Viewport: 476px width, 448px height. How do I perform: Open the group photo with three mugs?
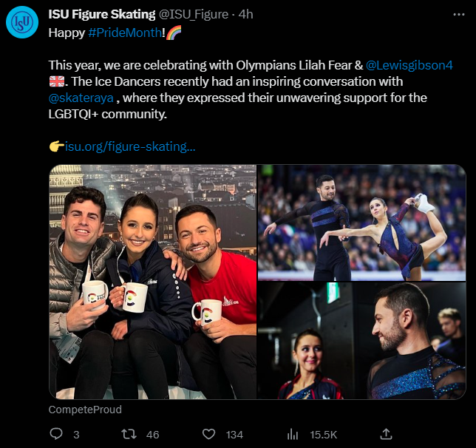pyautogui.click(x=152, y=282)
